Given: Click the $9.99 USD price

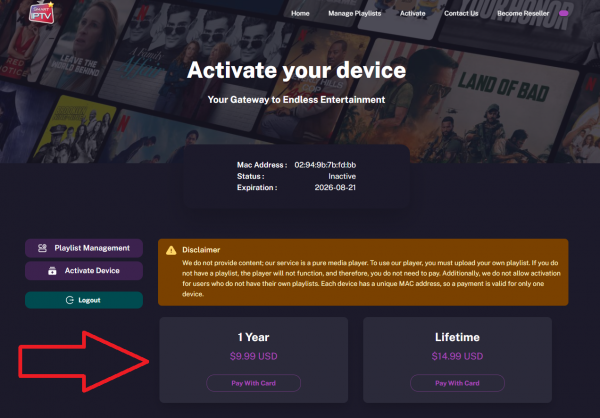Looking at the screenshot, I should click(253, 356).
